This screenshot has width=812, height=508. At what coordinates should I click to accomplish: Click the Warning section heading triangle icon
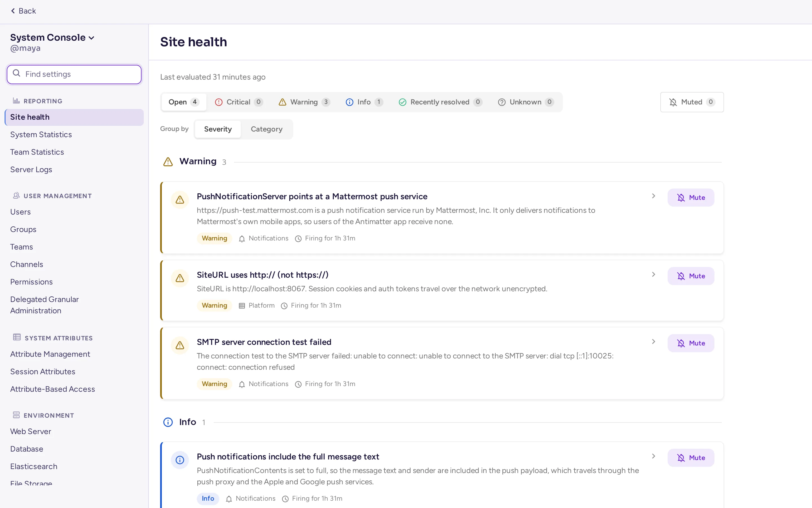(168, 162)
